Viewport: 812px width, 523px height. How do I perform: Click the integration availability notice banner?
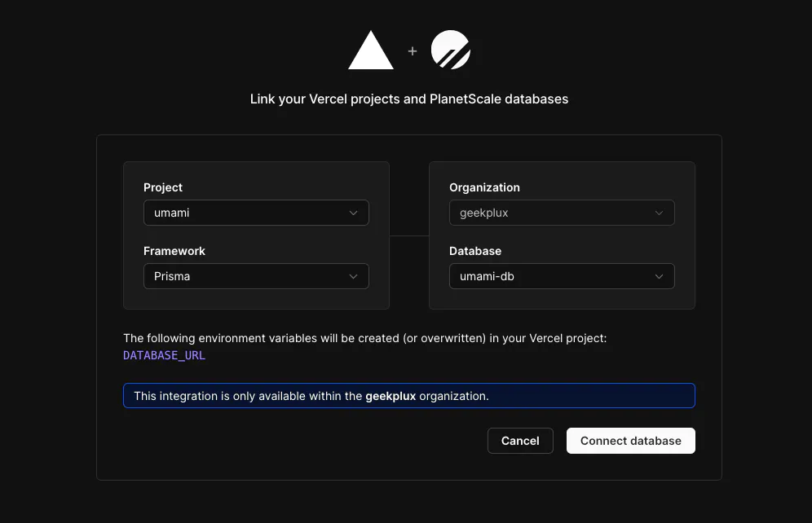(x=408, y=396)
